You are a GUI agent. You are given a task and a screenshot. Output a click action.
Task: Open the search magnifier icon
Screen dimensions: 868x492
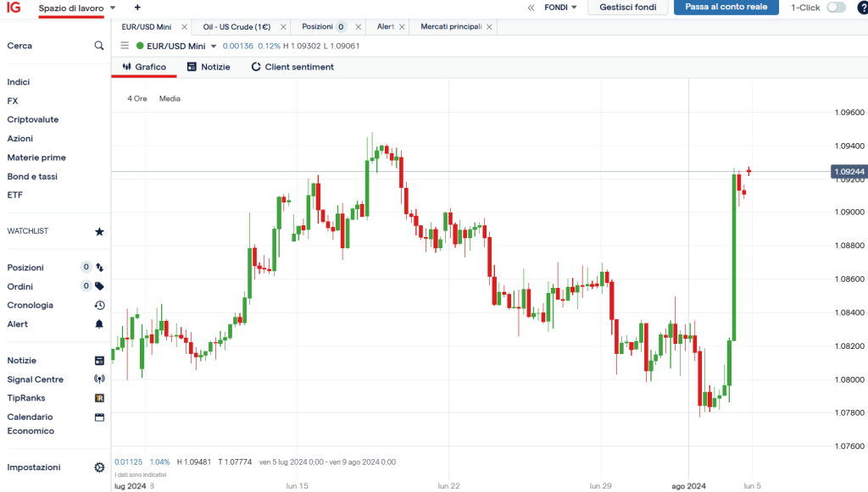point(99,46)
